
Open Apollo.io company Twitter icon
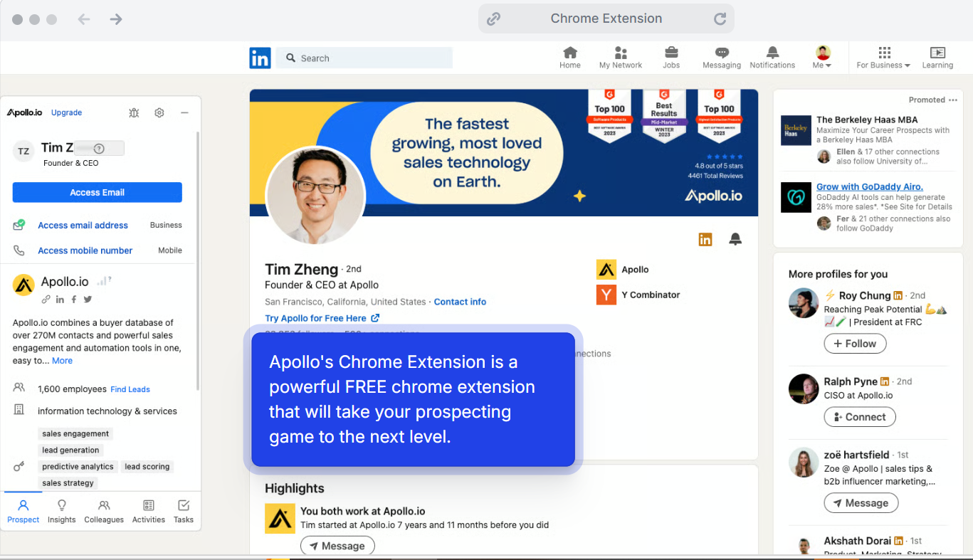coord(88,300)
